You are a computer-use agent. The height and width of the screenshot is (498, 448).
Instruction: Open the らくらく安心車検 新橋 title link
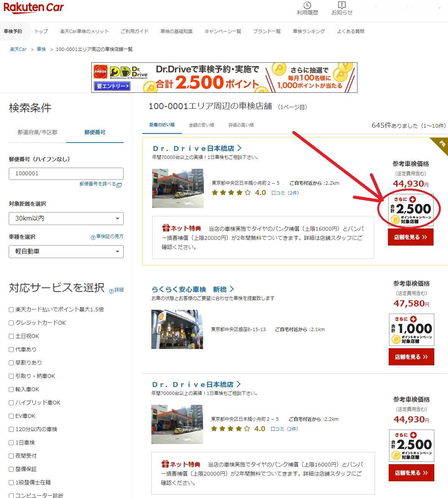[189, 289]
